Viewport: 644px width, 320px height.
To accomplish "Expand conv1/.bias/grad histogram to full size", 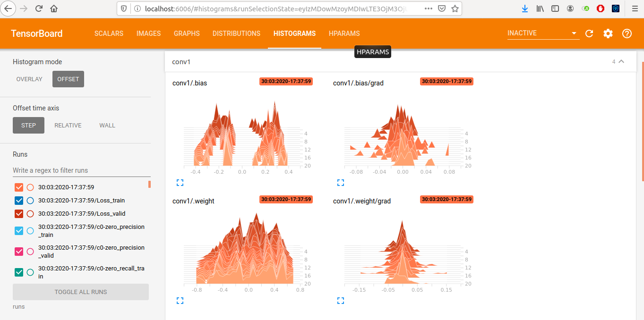I will click(341, 182).
